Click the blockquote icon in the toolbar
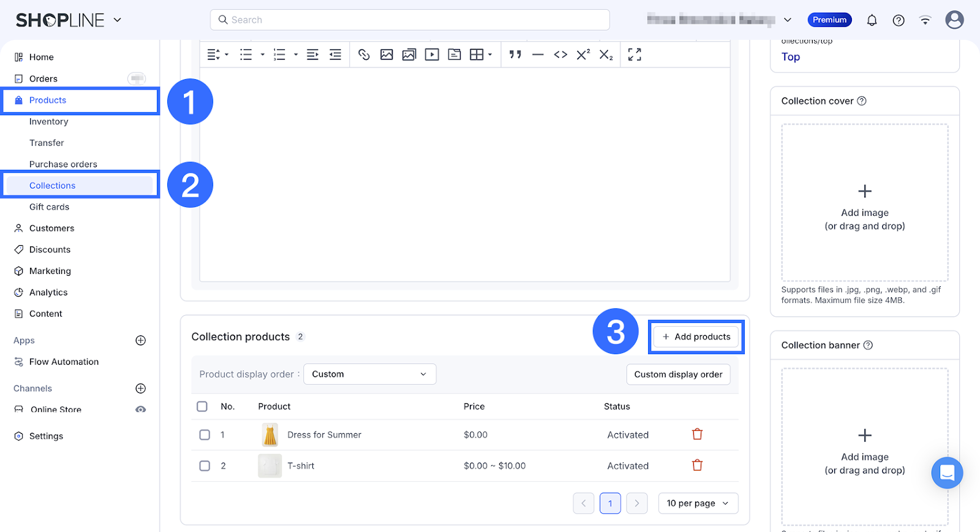 pyautogui.click(x=515, y=55)
